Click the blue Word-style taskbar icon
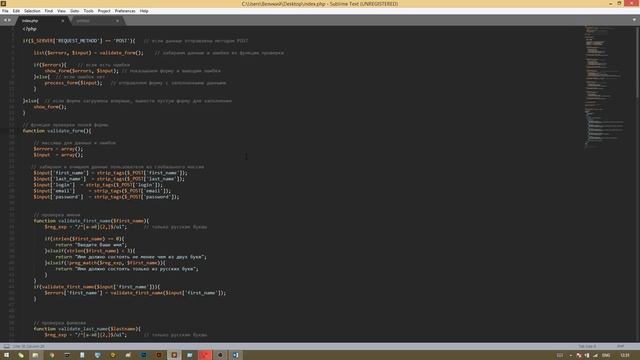Image resolution: width=640 pixels, height=360 pixels. coord(236,355)
